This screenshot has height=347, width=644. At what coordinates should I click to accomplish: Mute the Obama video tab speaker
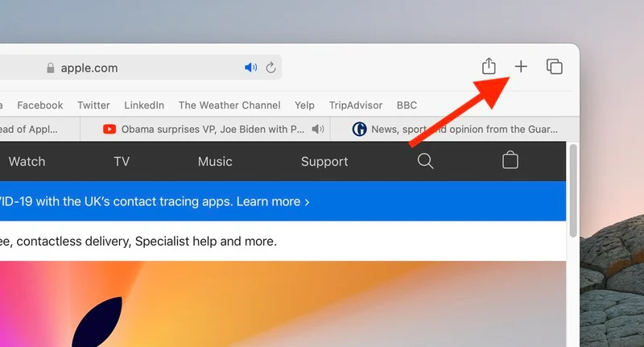[318, 129]
